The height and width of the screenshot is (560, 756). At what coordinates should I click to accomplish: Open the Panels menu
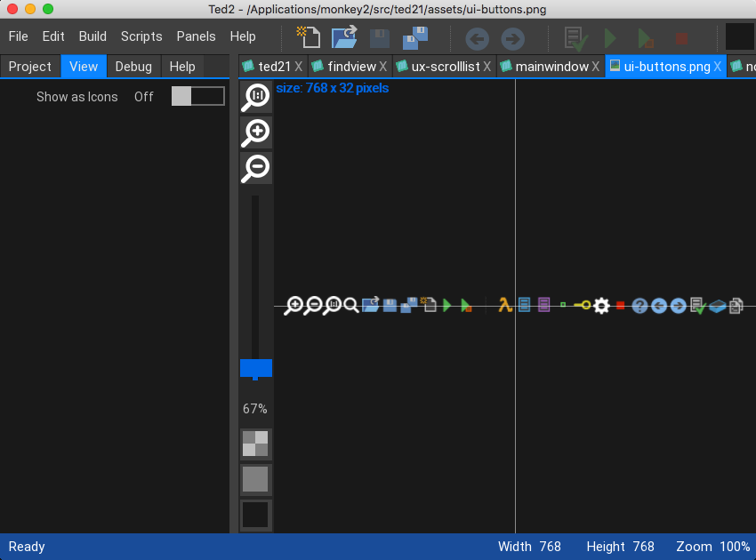tap(196, 36)
